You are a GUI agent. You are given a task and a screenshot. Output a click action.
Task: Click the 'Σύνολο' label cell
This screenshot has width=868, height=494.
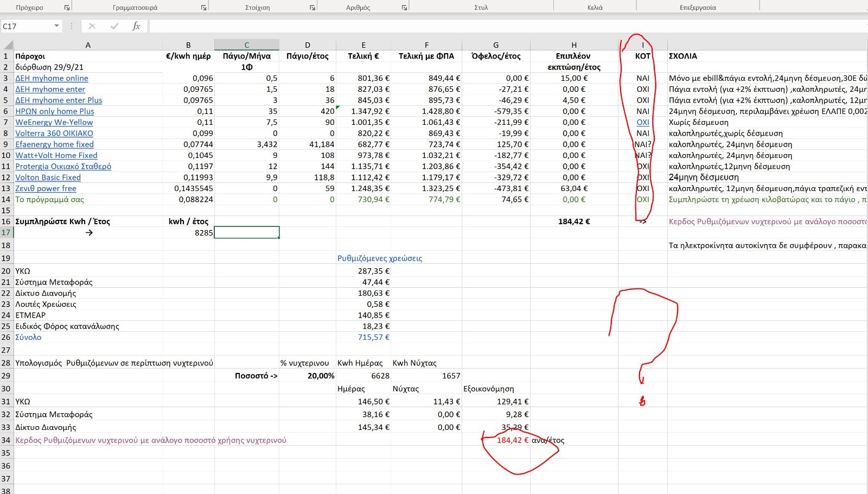tap(88, 337)
